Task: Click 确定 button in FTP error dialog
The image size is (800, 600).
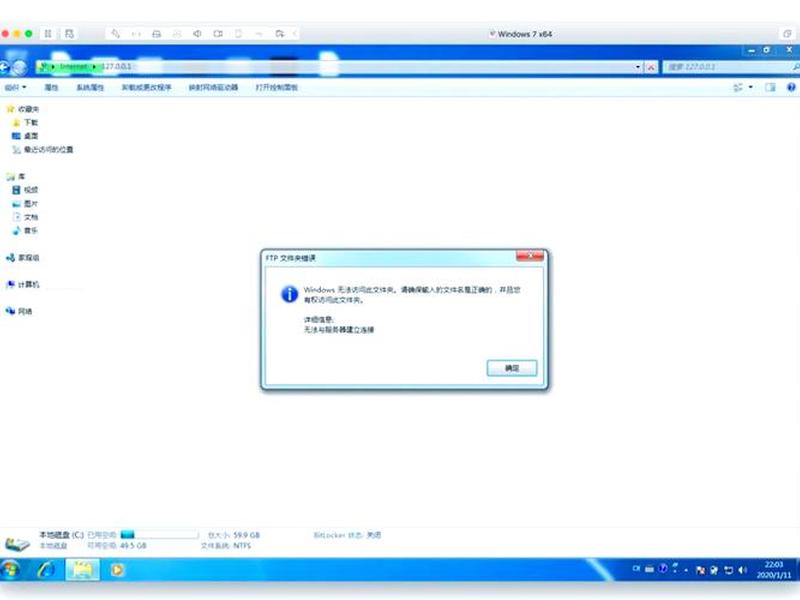Action: 512,368
